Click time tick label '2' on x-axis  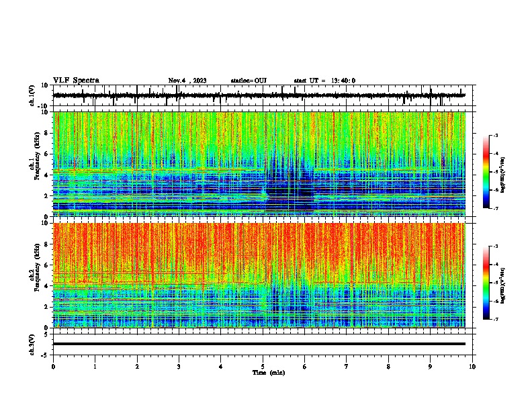pyautogui.click(x=137, y=367)
